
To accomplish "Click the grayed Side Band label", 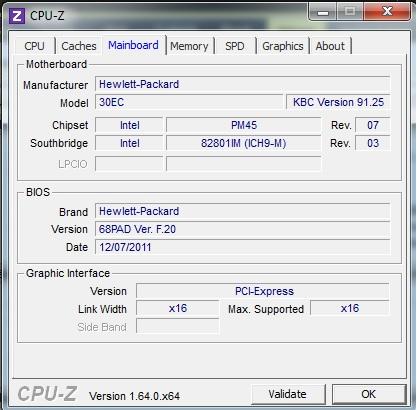I will tap(102, 327).
